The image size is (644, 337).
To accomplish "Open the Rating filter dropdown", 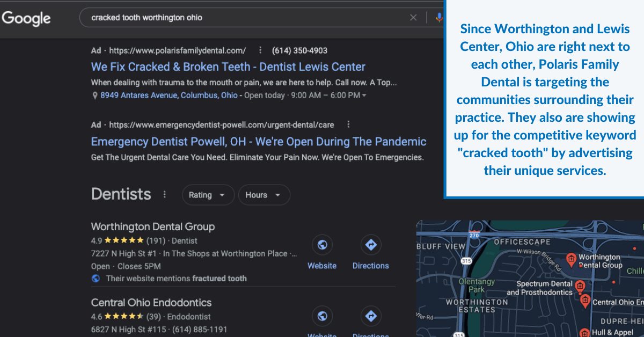I will click(x=208, y=195).
